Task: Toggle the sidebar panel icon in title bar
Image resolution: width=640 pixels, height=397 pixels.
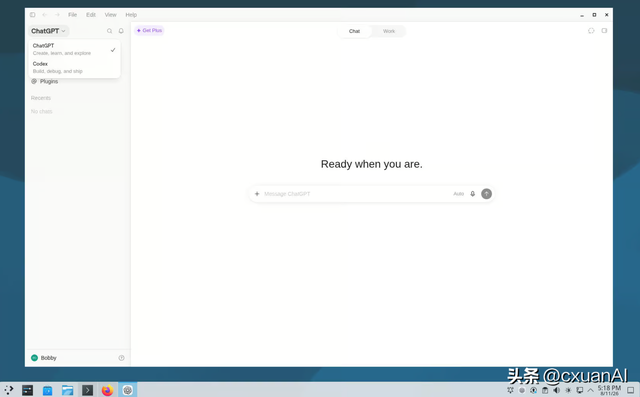Action: (33, 15)
